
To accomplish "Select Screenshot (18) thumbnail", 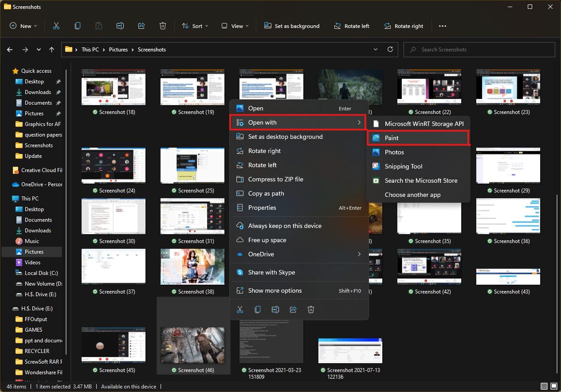I will (x=114, y=87).
